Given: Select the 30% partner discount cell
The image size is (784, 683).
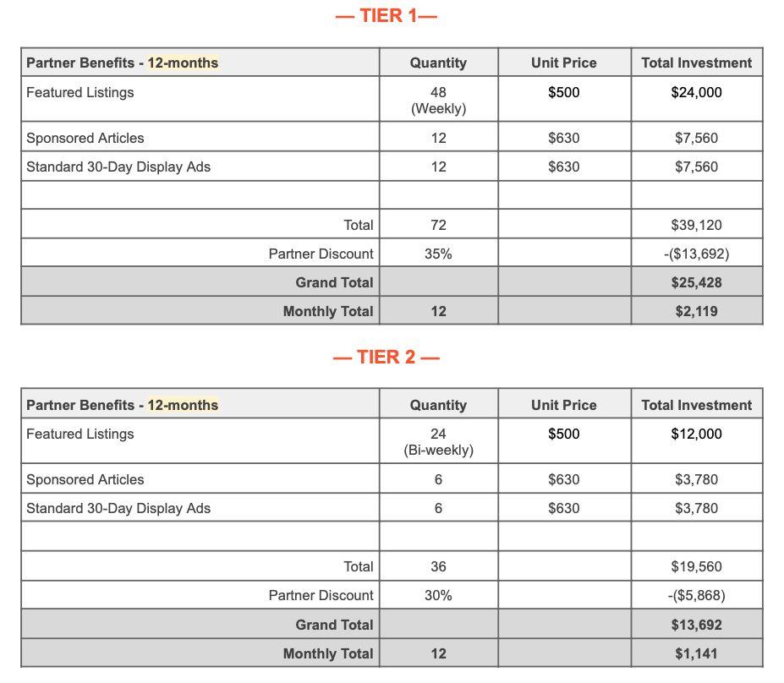Looking at the screenshot, I should click(x=438, y=595).
